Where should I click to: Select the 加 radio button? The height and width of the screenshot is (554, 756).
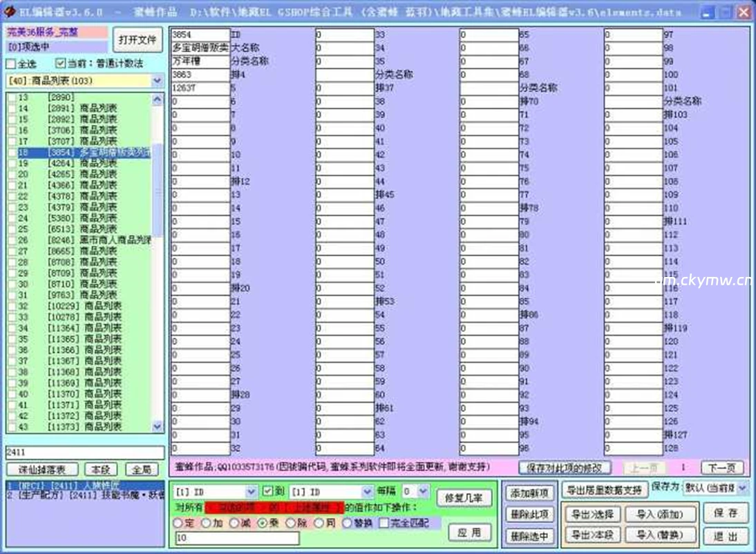click(206, 523)
